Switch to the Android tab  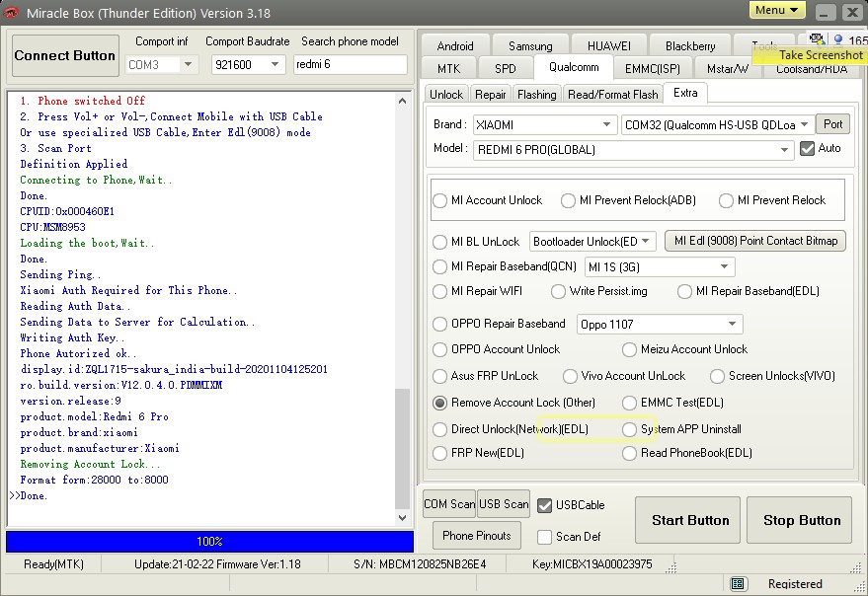click(455, 46)
